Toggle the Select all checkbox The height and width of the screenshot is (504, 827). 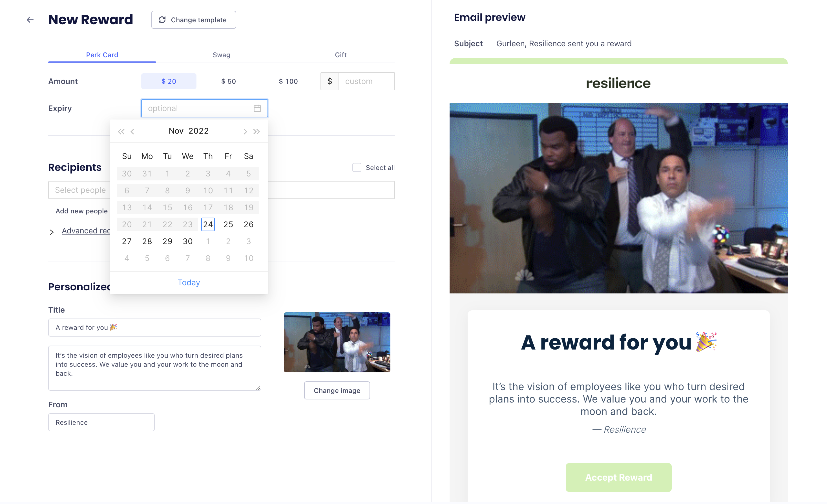pos(356,168)
